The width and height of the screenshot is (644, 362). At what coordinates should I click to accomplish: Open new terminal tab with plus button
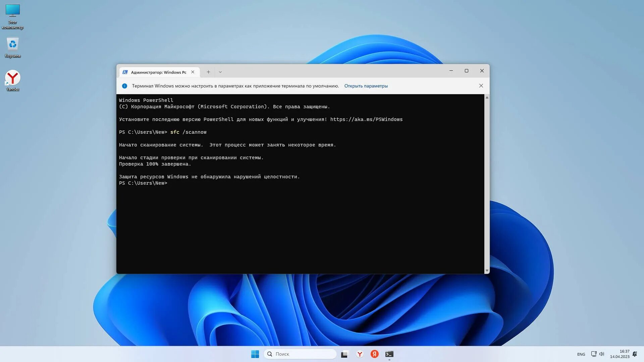pos(208,72)
